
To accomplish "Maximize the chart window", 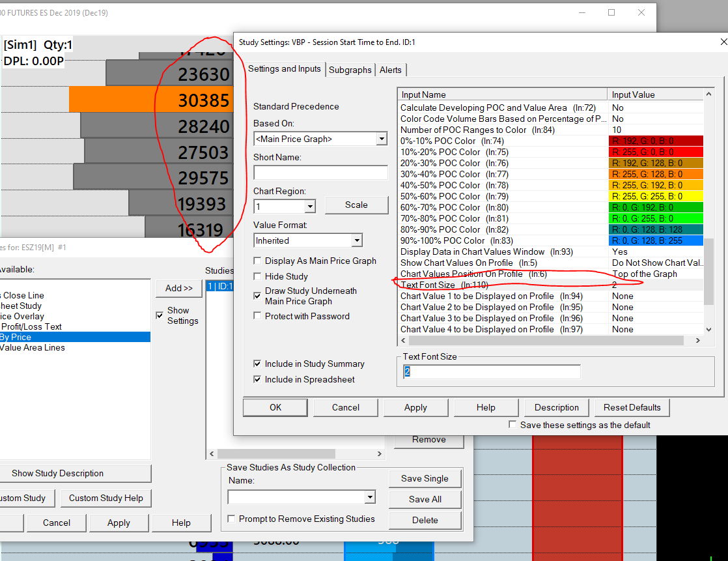I will tap(611, 12).
